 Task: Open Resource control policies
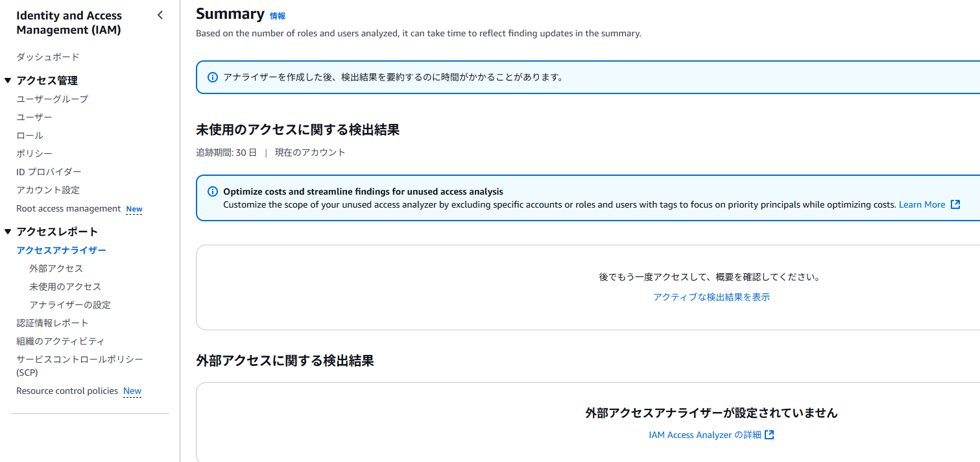(x=67, y=391)
